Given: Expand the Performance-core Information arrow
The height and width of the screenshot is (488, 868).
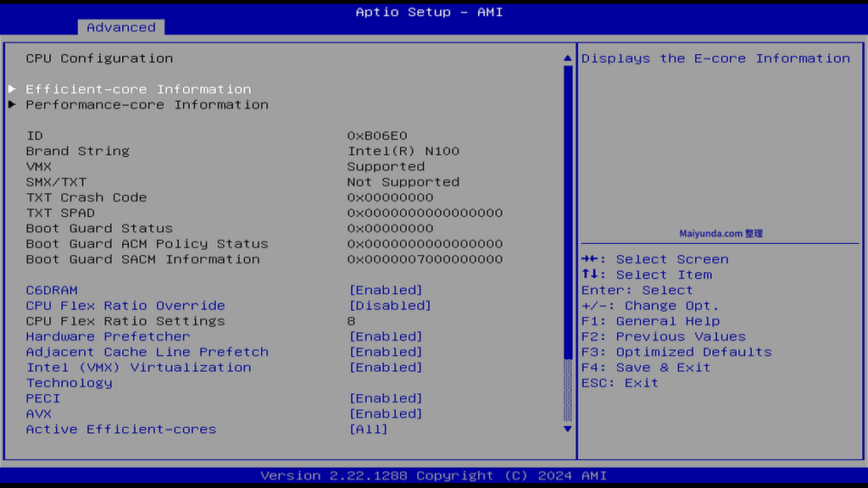Looking at the screenshot, I should pos(12,105).
